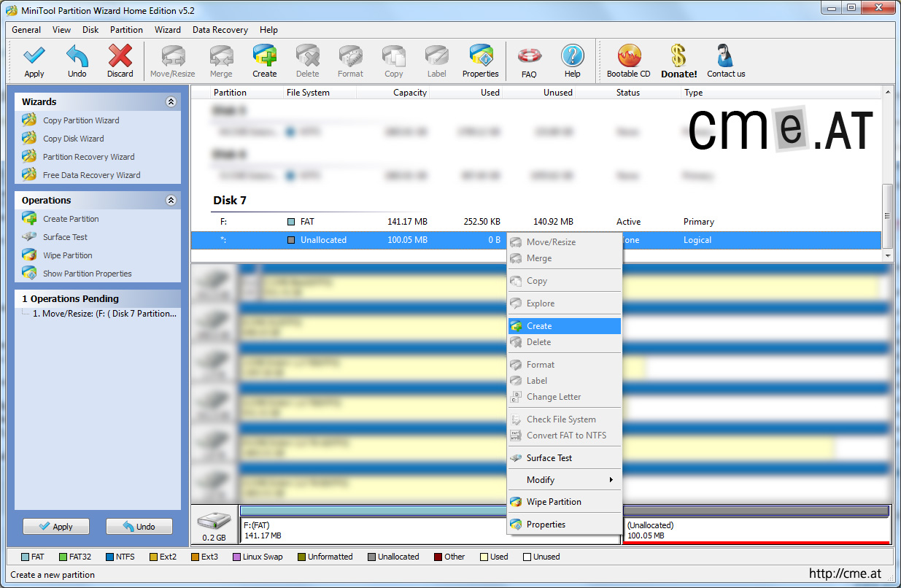
Task: Open the Help menu
Action: tap(268, 30)
